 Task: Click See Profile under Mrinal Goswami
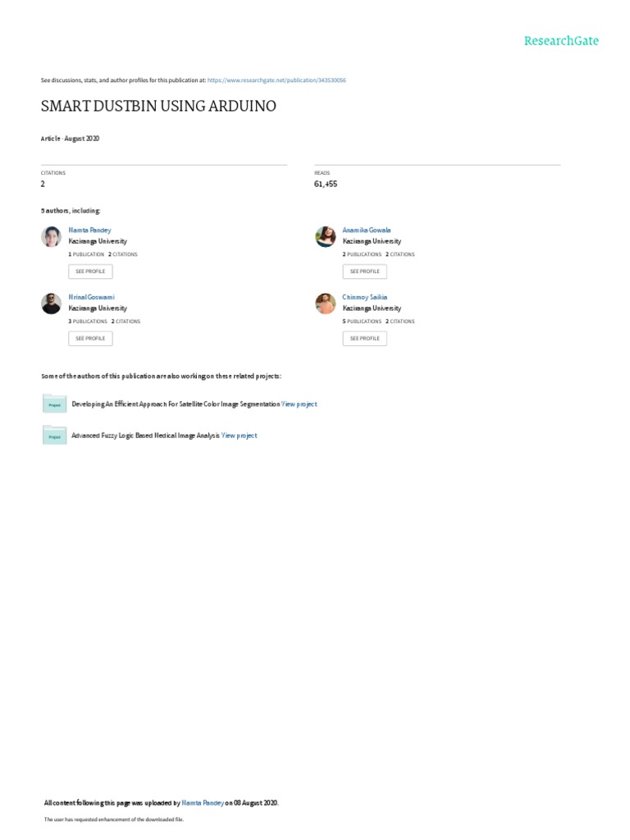tap(90, 339)
